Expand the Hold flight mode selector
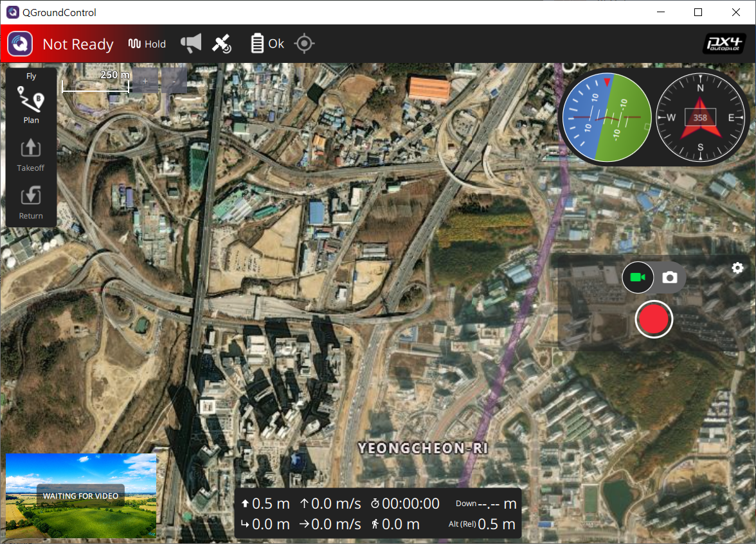The width and height of the screenshot is (756, 544). coord(147,44)
